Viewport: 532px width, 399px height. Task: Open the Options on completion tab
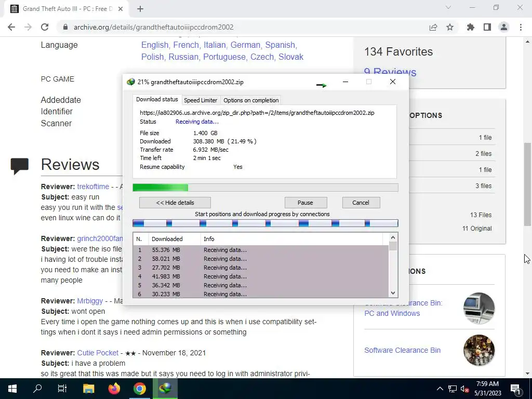(251, 100)
